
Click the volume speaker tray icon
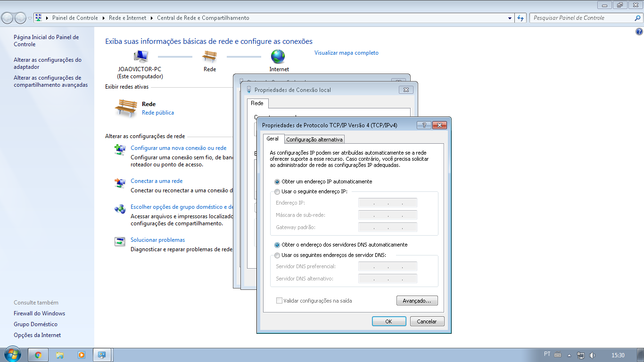tap(592, 355)
